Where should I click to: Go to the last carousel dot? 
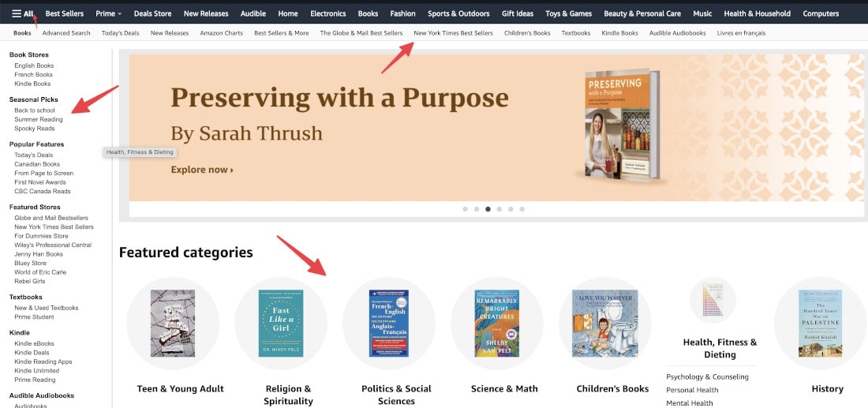coord(522,209)
